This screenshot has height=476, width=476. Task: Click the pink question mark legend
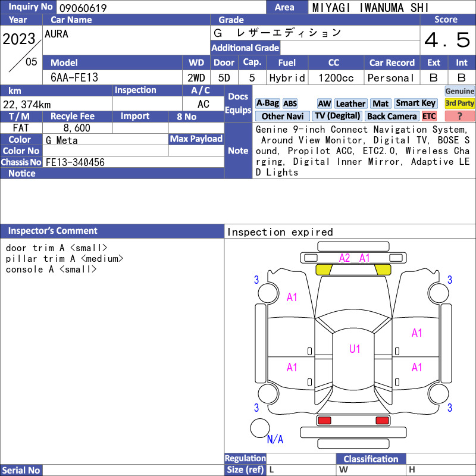(459, 116)
